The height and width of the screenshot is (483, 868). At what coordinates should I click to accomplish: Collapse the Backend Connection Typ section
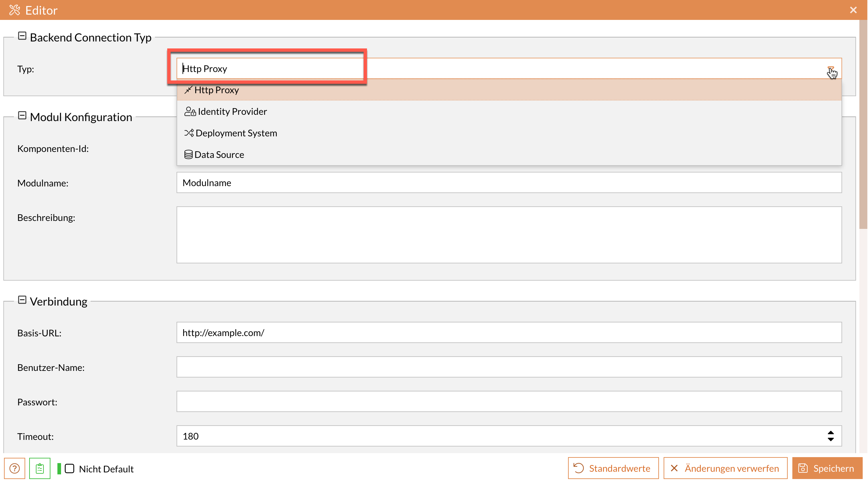coord(22,36)
